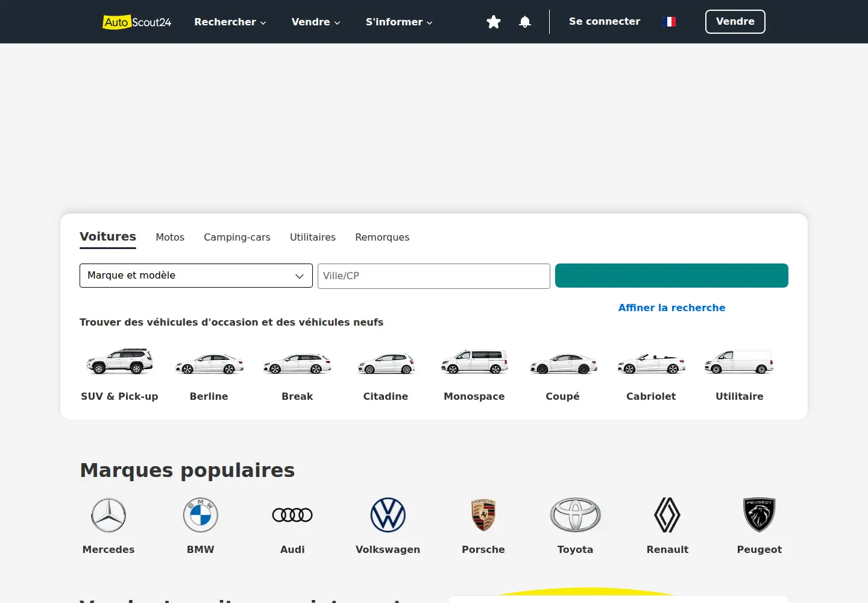
Task: Click the Peugeot lion logo
Action: coord(759,515)
